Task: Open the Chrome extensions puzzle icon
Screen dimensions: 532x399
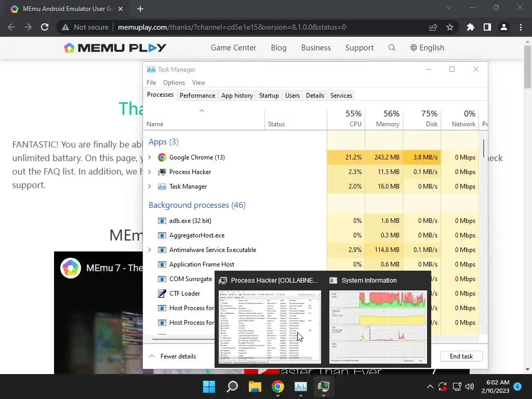Action: tap(471, 27)
